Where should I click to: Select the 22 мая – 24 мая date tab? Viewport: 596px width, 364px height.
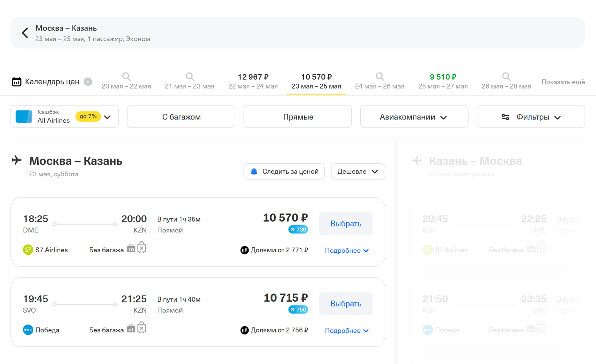point(253,81)
